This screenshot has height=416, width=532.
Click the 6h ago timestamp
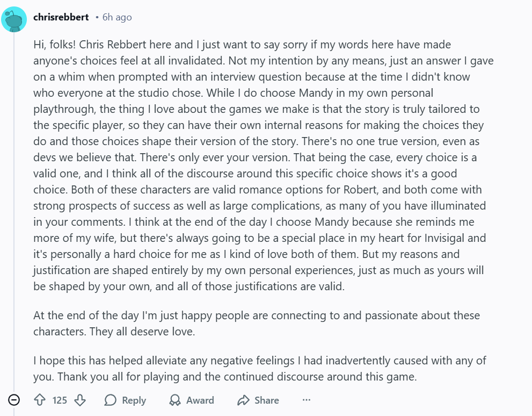[x=117, y=17]
